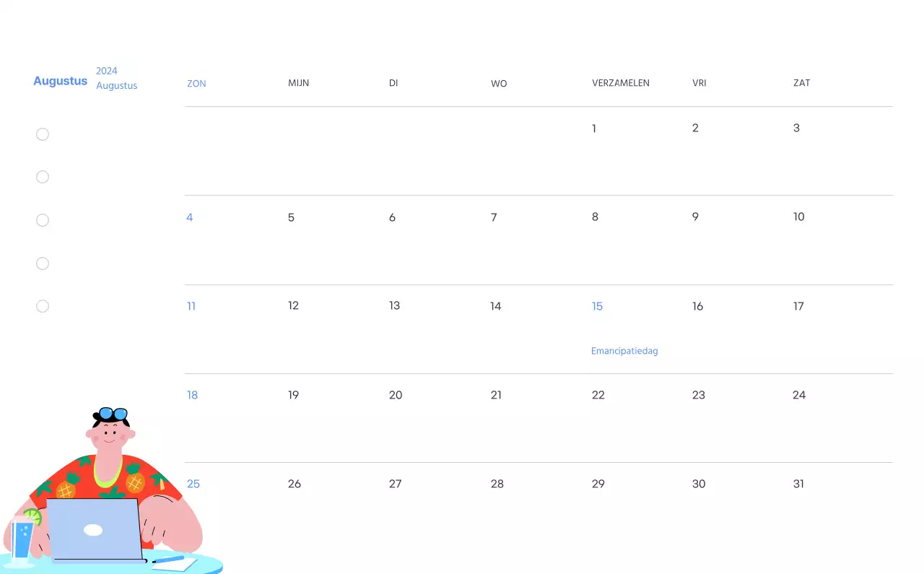The width and height of the screenshot is (924, 574).
Task: Click the ZON column header
Action: (x=196, y=83)
